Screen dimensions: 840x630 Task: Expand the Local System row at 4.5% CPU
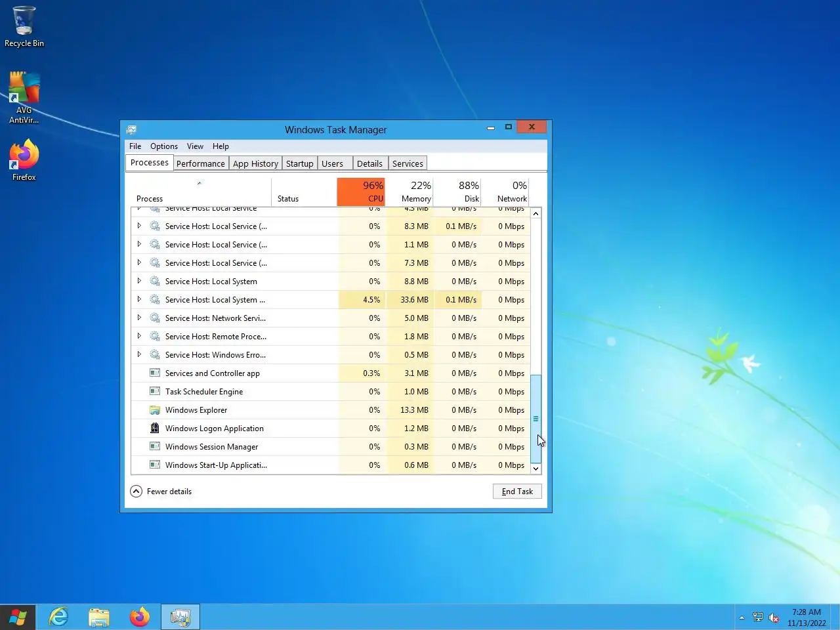[x=139, y=299]
